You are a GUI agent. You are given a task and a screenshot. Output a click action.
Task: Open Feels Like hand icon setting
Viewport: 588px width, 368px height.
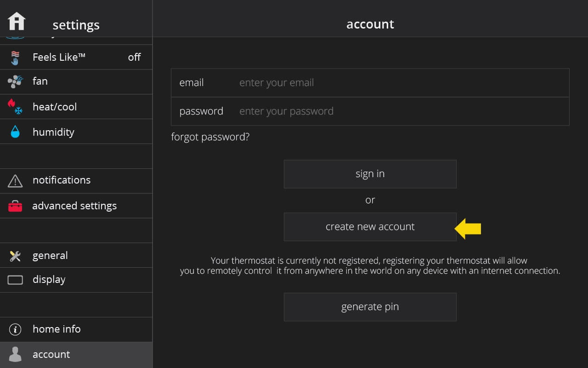click(x=15, y=57)
